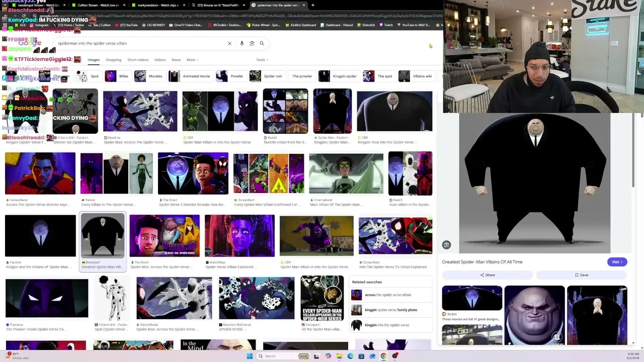
Task: Open the weather widget on the taskbar
Action: click(x=18, y=356)
